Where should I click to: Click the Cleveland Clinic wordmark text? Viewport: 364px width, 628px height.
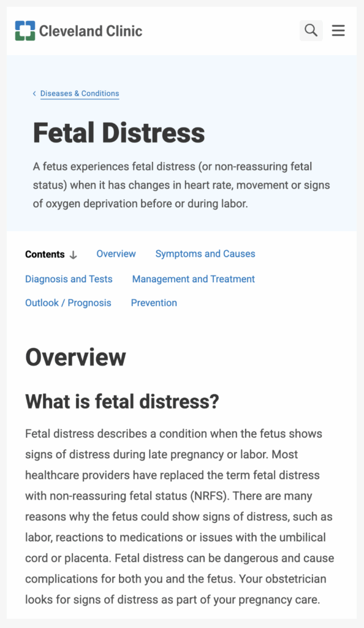(x=90, y=30)
